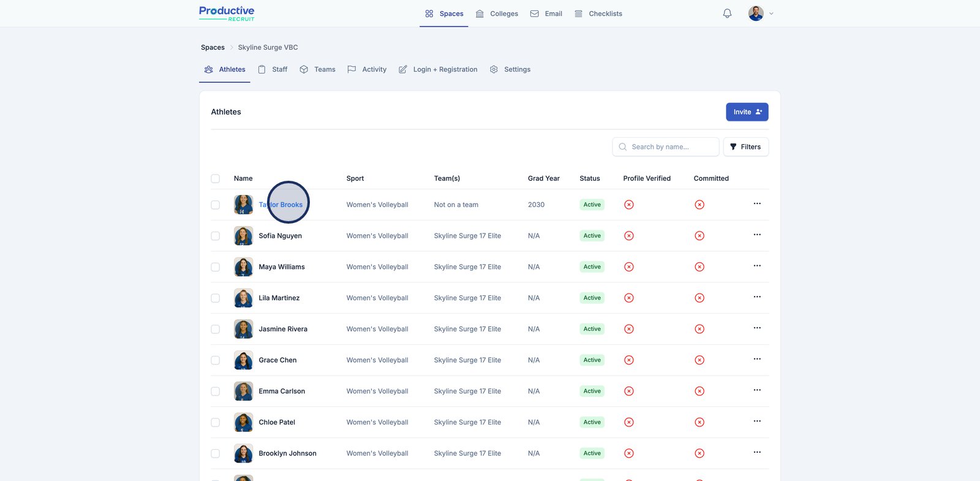Open the Productive Recruit logo home
This screenshot has height=481, width=980.
(227, 13)
